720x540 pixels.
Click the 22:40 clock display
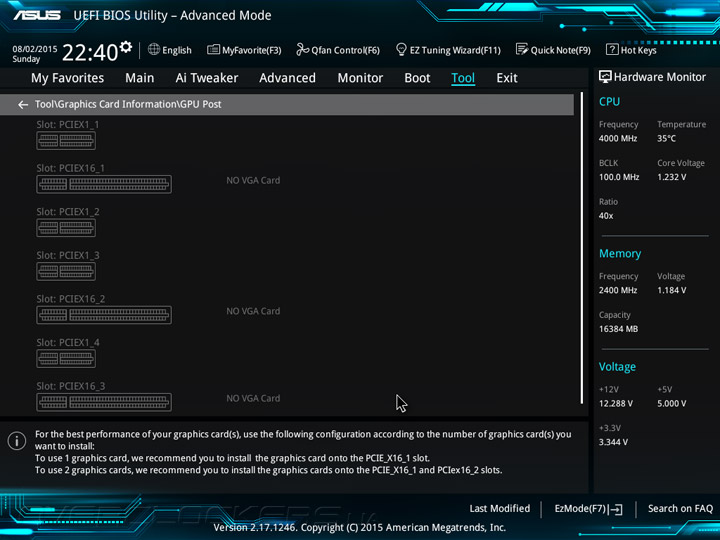pos(90,52)
